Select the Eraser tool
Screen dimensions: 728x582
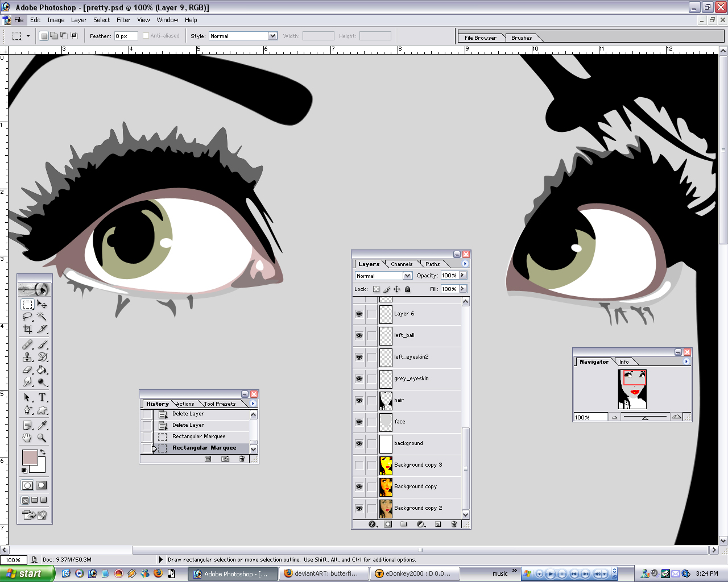point(27,370)
